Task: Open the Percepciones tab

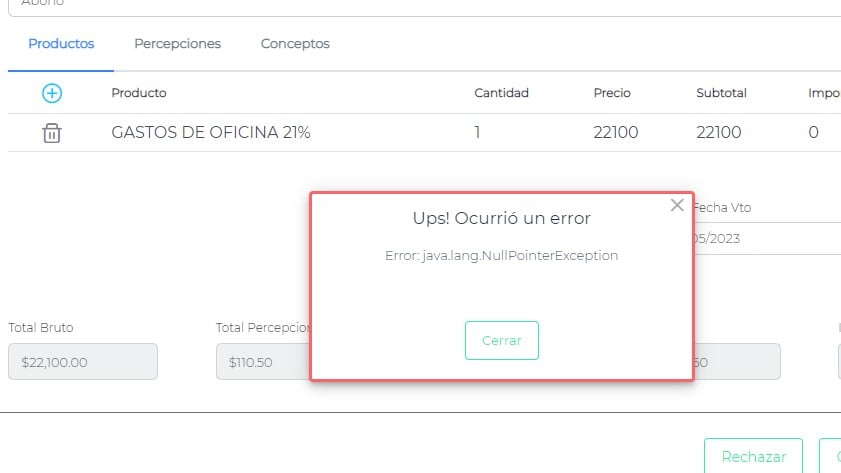Action: pos(178,44)
